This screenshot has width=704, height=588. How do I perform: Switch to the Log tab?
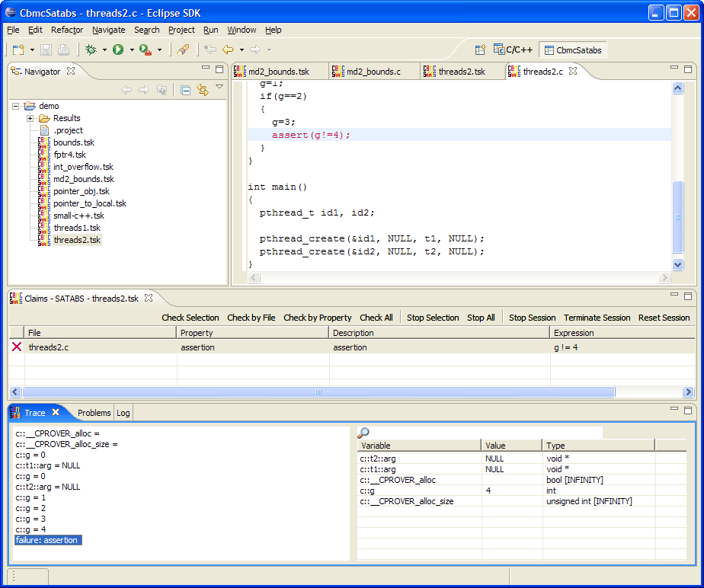coord(123,413)
